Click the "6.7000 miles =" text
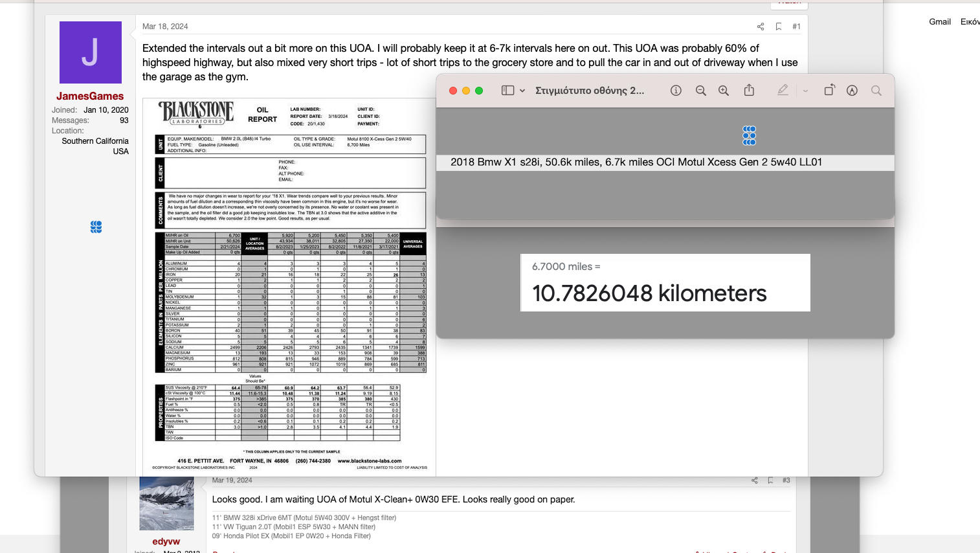980x553 pixels. coord(566,267)
